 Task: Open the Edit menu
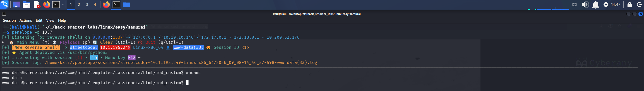[39, 20]
